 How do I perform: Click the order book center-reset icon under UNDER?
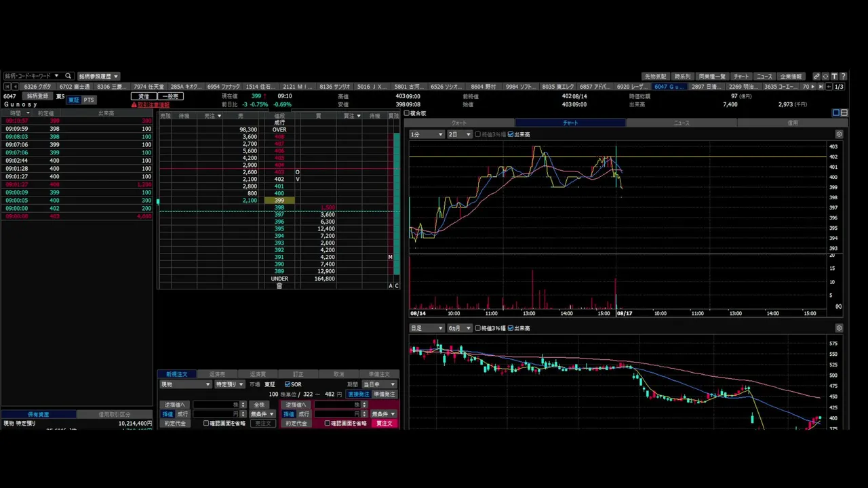[279, 286]
